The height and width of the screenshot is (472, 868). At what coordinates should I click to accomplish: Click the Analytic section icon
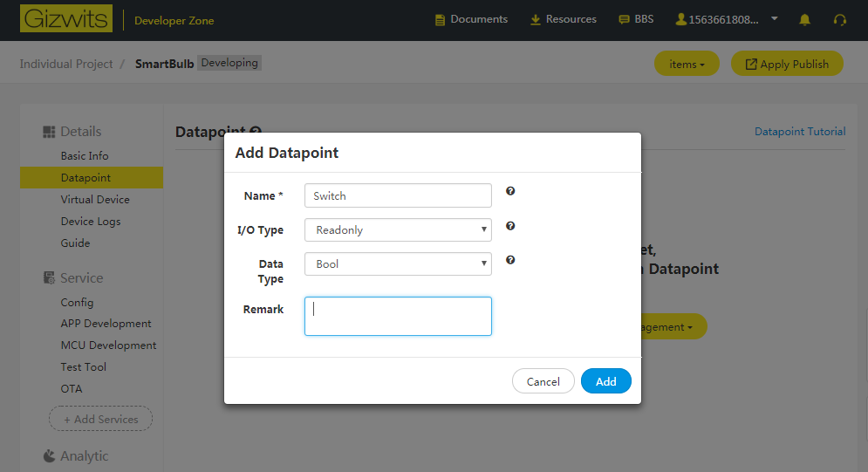49,456
